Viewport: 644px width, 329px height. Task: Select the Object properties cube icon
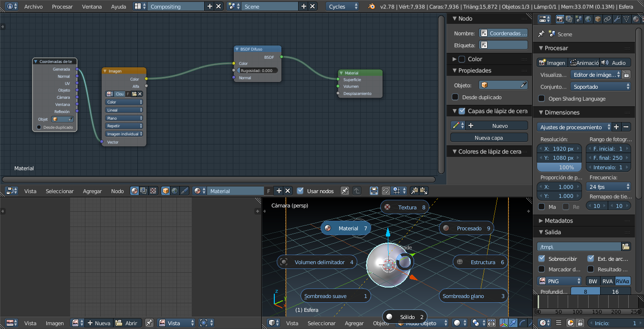coord(598,20)
